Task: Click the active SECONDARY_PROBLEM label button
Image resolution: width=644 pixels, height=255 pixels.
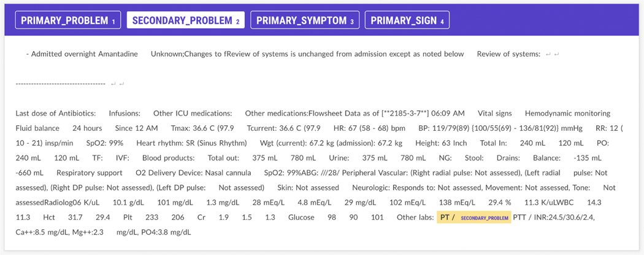Action: [x=186, y=20]
